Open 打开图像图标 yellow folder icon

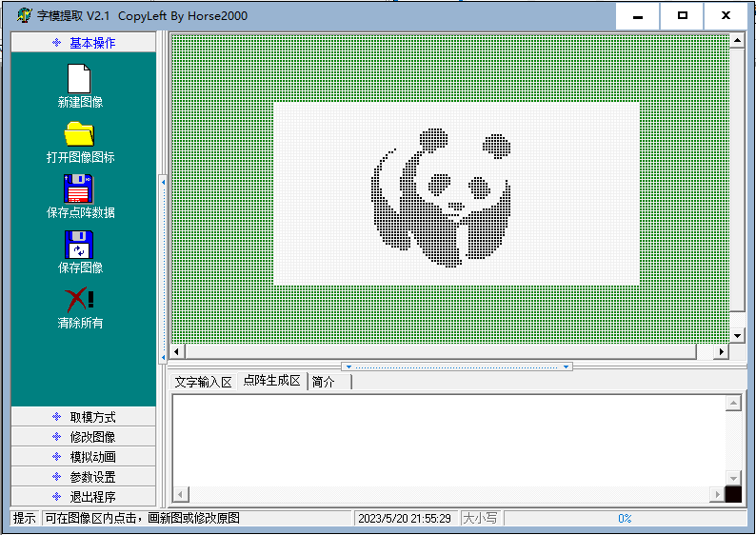79,133
